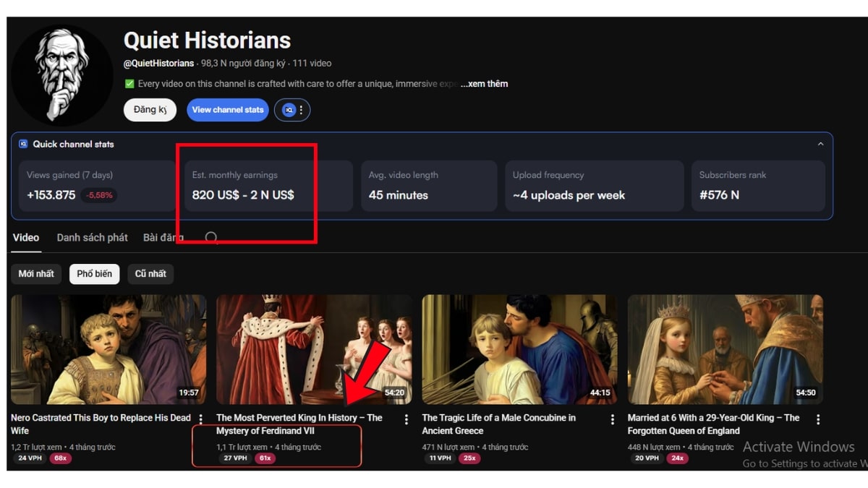Switch to the "Bài đăng" tab
This screenshot has width=868, height=488.
pyautogui.click(x=163, y=237)
